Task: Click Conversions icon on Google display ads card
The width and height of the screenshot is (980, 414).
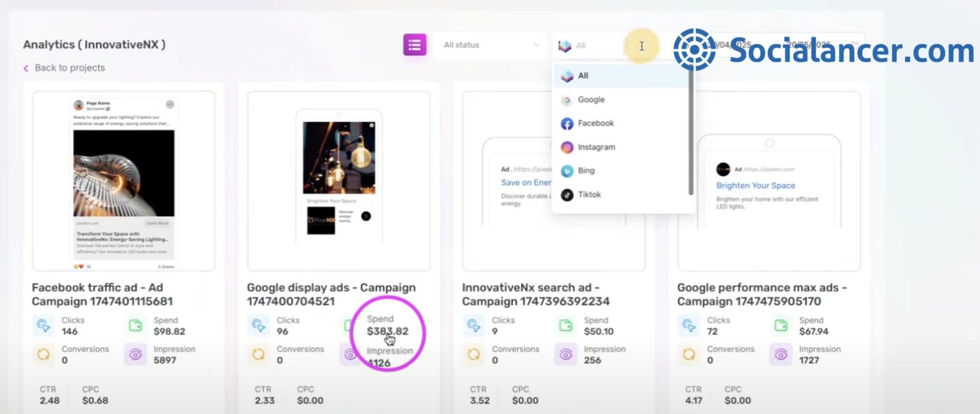Action: click(x=258, y=354)
